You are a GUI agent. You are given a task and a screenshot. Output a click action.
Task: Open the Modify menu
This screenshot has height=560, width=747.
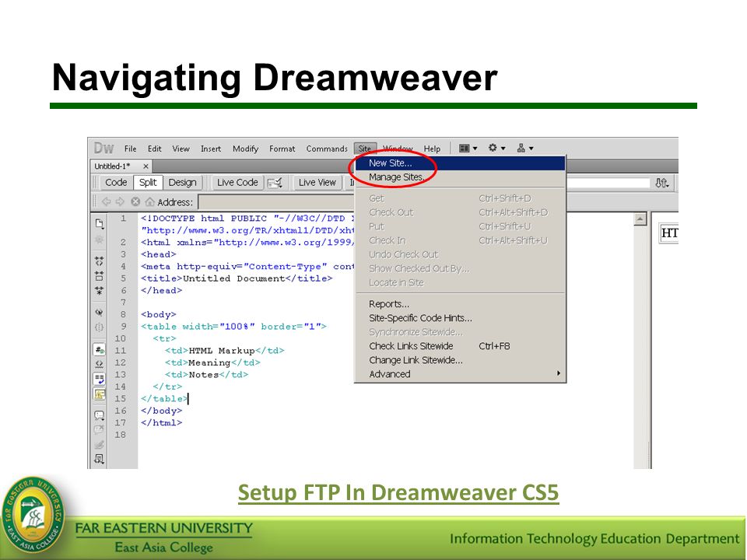[x=245, y=149]
